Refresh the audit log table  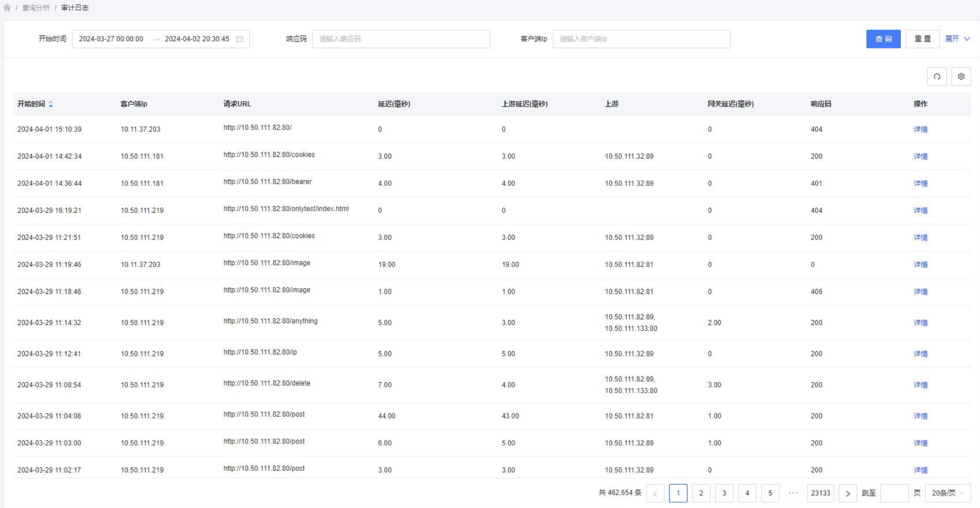tap(937, 77)
